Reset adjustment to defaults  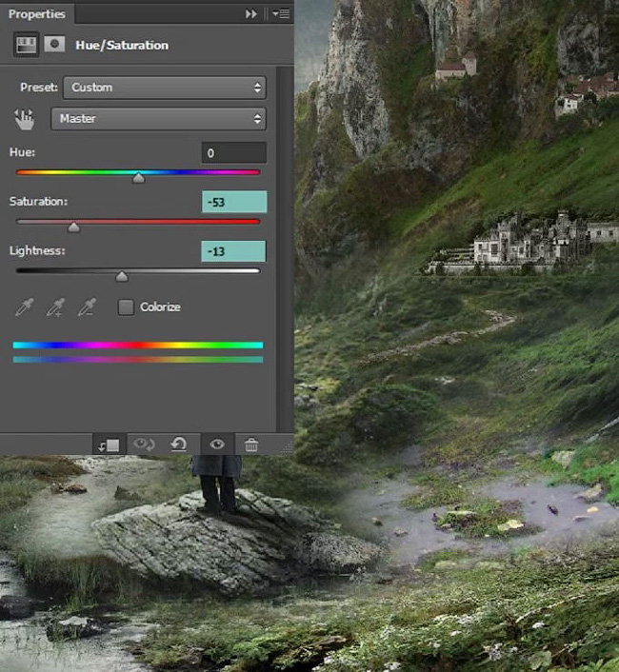point(178,444)
